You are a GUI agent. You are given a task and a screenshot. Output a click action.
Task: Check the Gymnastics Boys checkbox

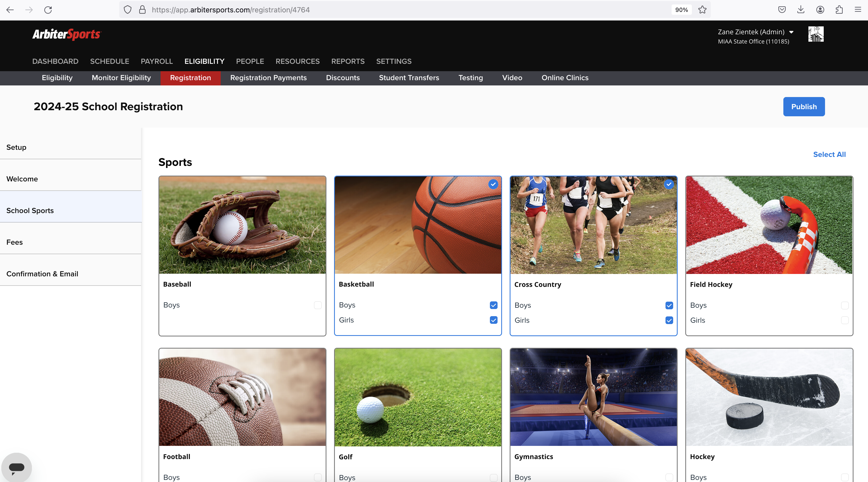pyautogui.click(x=669, y=477)
